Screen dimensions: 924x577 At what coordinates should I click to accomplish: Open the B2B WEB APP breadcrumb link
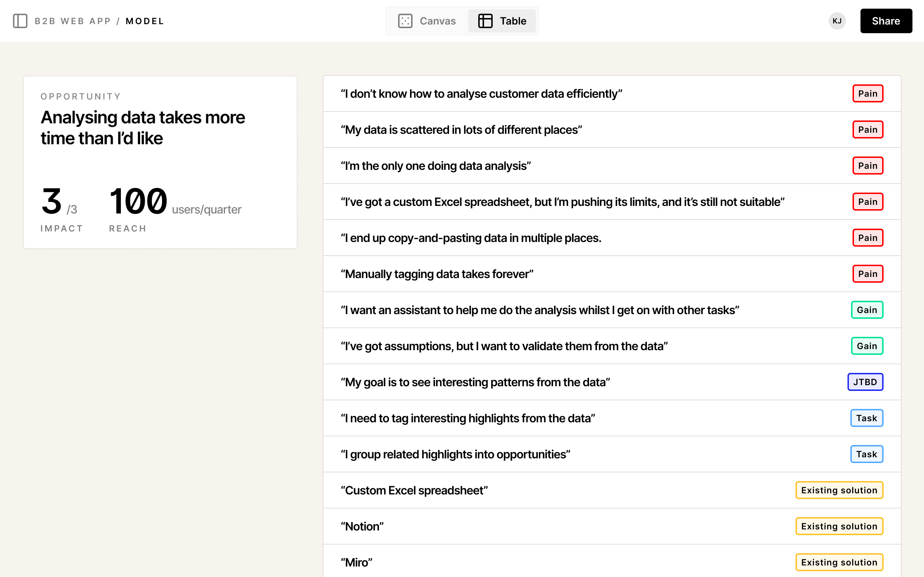tap(73, 21)
